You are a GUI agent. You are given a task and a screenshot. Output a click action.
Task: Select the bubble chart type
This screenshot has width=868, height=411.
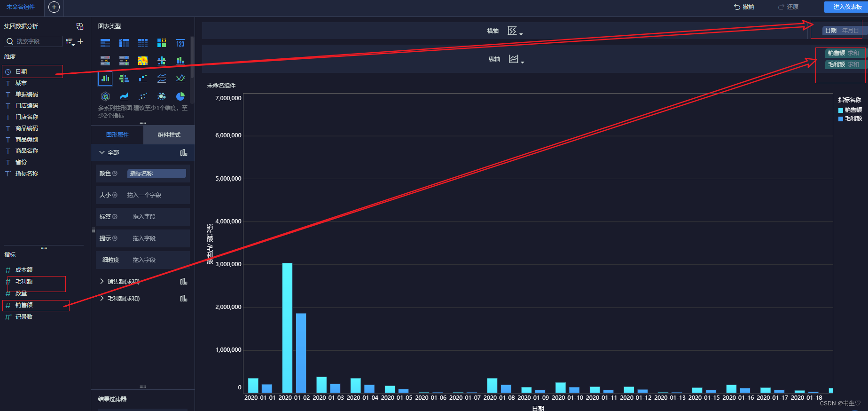pyautogui.click(x=162, y=96)
